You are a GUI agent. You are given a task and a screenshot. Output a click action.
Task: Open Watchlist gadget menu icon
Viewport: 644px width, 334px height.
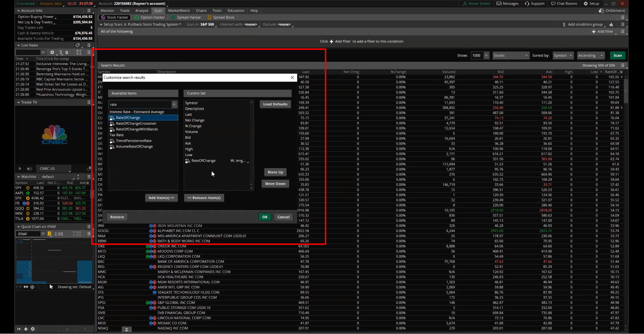point(89,176)
